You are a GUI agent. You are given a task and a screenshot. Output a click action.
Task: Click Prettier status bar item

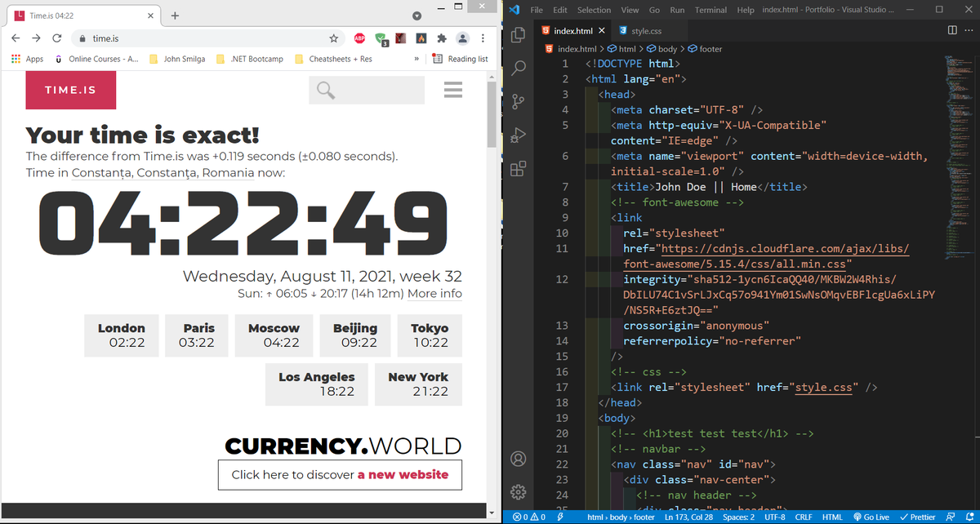pos(917,517)
